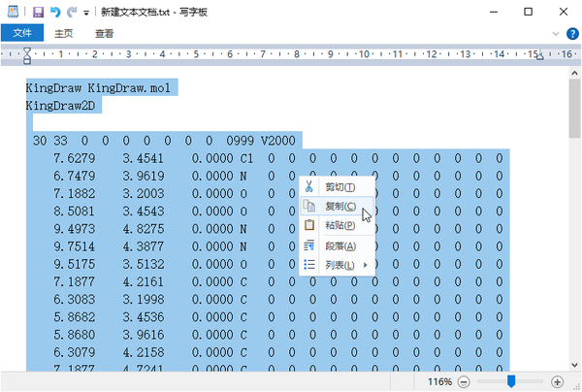Viewport: 582px width, 392px height.
Task: Click the WordPad application icon in title bar
Action: click(x=13, y=12)
